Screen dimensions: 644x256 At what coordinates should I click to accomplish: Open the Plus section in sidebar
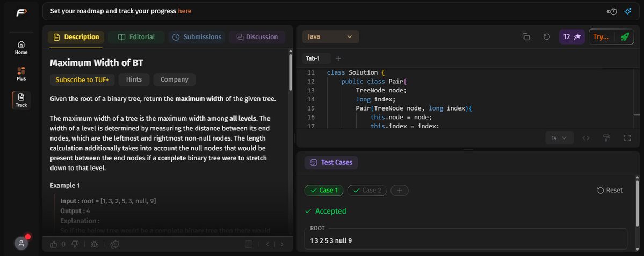click(21, 74)
